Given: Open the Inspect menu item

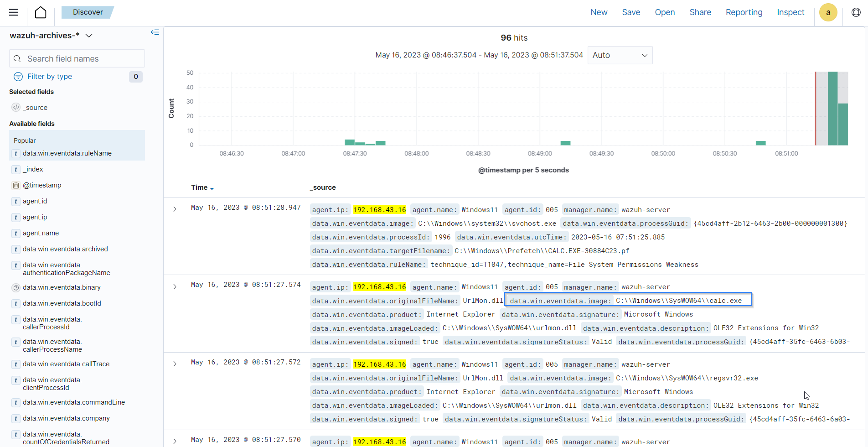Looking at the screenshot, I should point(790,12).
